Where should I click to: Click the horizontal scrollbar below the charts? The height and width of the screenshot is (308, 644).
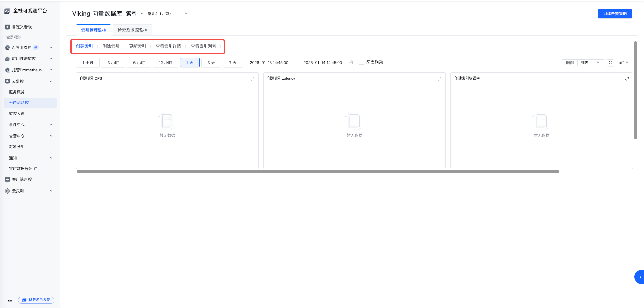318,171
